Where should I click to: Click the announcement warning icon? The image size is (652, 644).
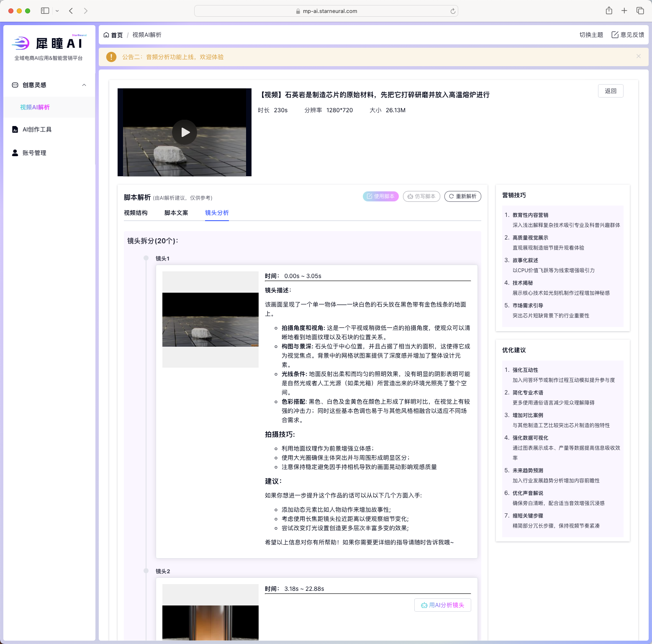[111, 57]
